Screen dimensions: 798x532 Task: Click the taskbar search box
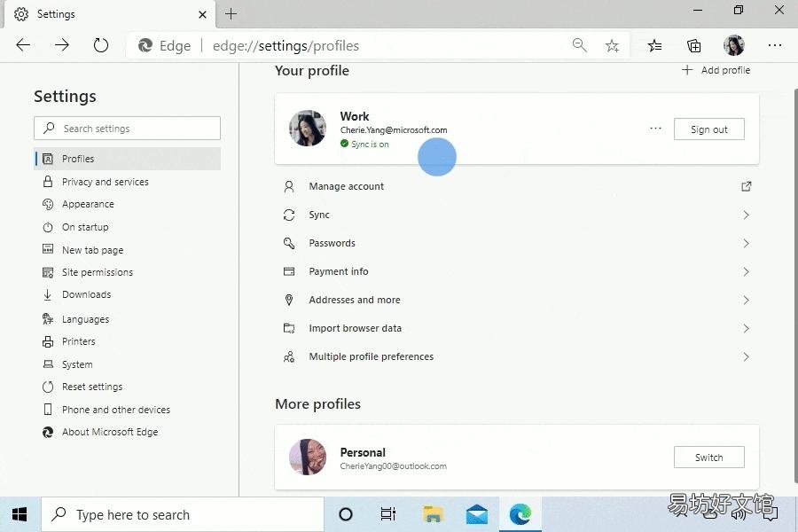182,514
